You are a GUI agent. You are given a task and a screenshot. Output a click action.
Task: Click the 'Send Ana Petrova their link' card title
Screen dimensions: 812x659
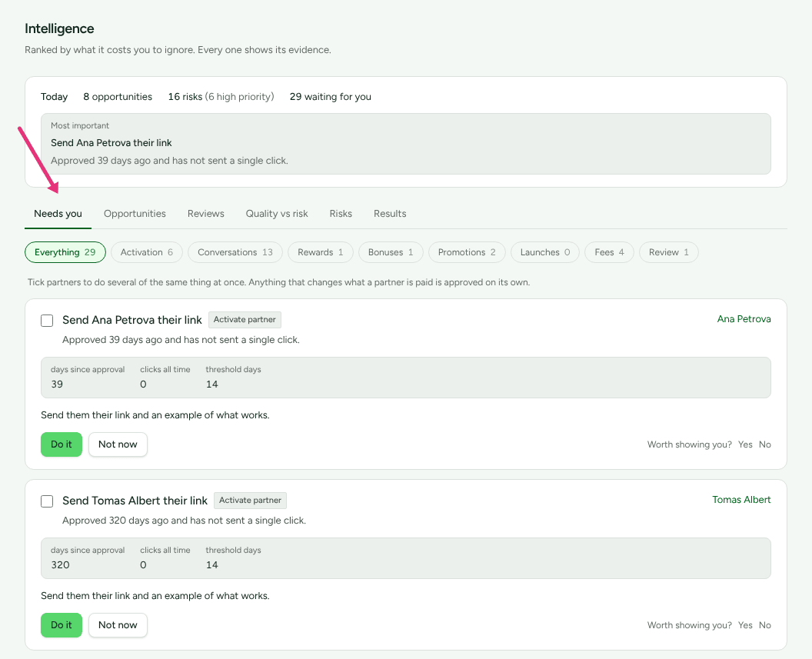click(x=132, y=320)
